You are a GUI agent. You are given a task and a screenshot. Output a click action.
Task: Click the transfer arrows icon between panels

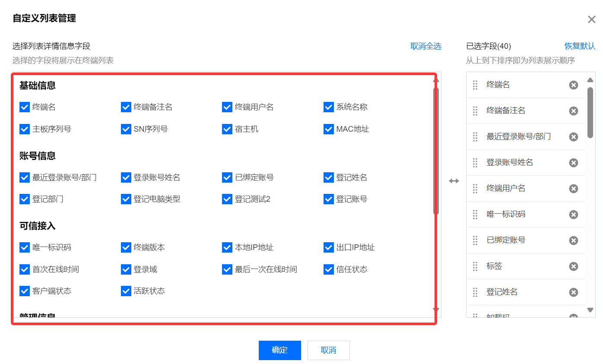pos(454,181)
